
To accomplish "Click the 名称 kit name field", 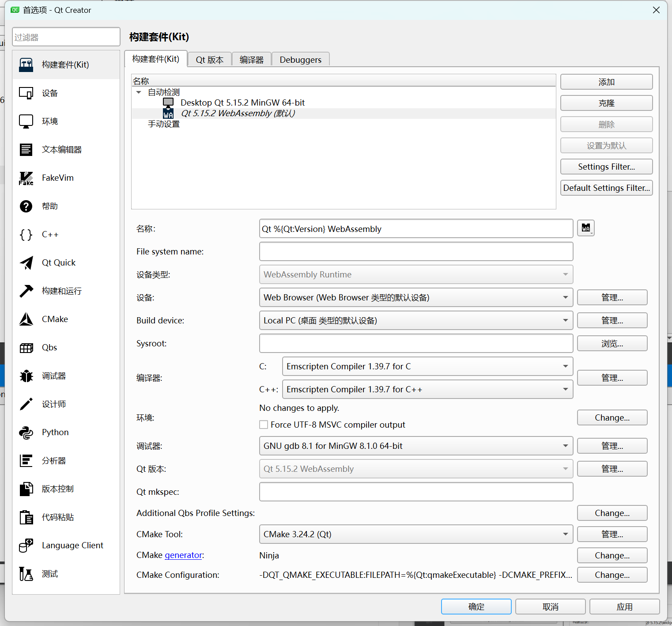I will point(416,228).
